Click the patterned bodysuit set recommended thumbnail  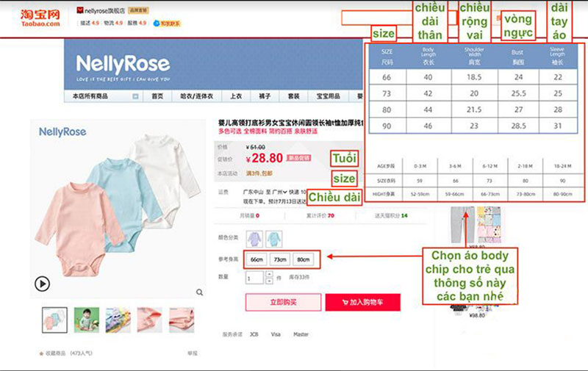point(489,225)
